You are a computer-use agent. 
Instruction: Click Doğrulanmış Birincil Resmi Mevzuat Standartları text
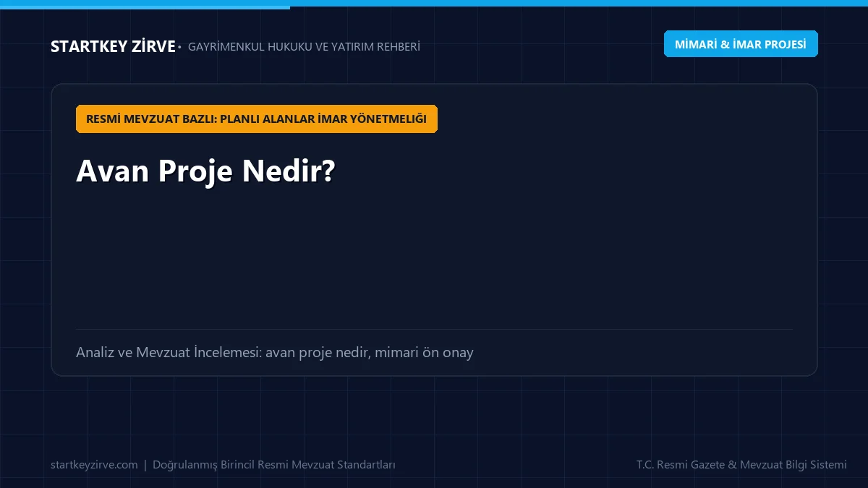coord(274,465)
